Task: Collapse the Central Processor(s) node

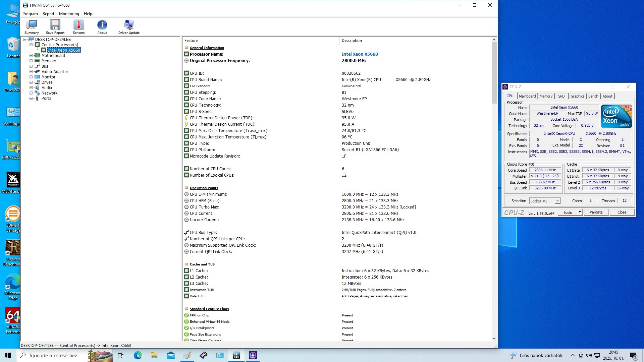Action: (31, 45)
